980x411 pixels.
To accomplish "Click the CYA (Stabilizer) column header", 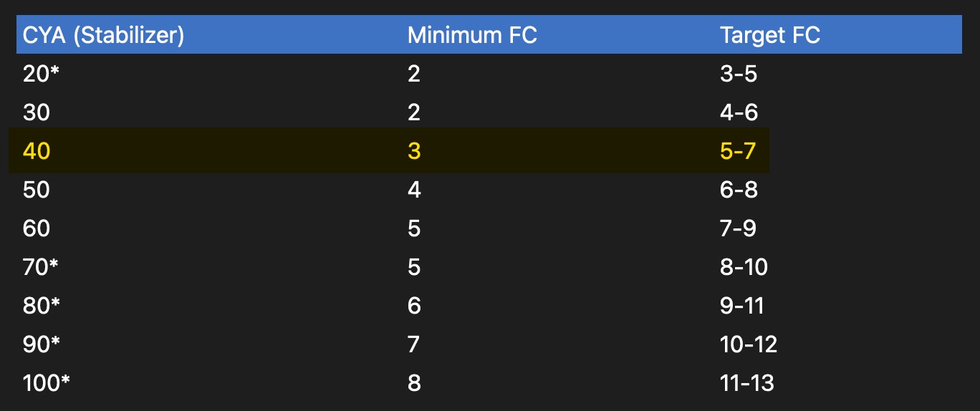I will click(x=103, y=35).
